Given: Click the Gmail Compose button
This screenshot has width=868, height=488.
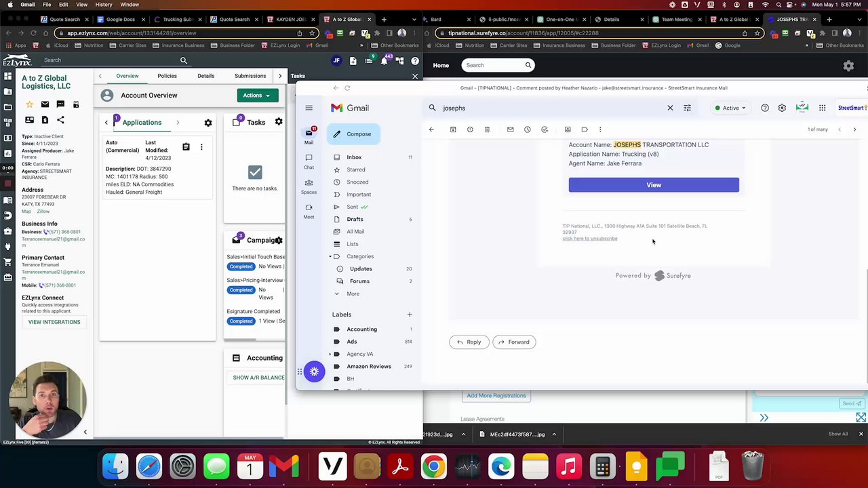Looking at the screenshot, I should pos(353,134).
